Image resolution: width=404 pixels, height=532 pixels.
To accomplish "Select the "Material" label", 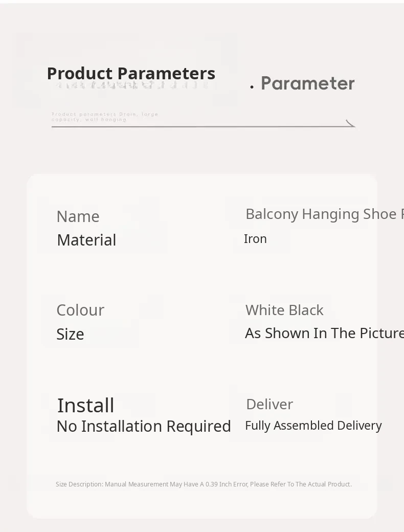I will 86,240.
